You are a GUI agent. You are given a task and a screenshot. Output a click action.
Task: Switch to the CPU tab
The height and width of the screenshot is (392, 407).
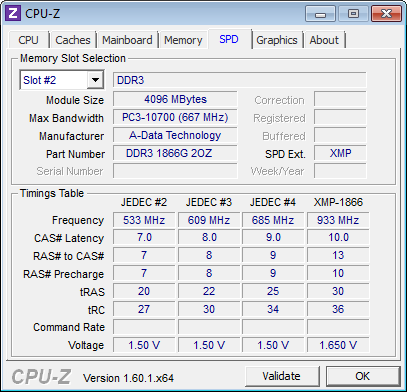point(29,40)
